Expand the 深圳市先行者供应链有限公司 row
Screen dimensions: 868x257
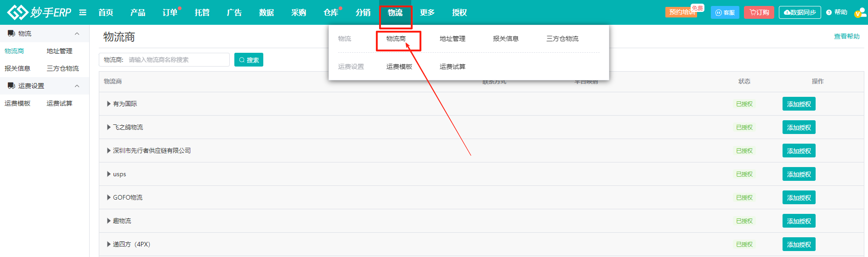(109, 151)
